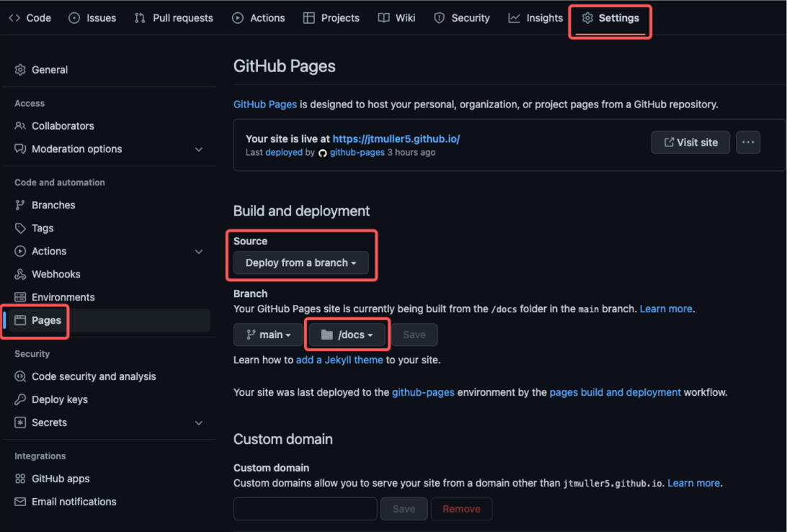Open the Code tab

click(x=30, y=18)
